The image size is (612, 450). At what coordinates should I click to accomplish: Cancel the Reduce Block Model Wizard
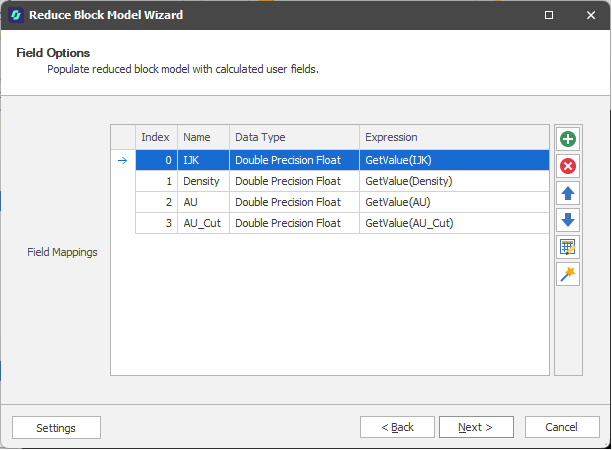click(562, 427)
